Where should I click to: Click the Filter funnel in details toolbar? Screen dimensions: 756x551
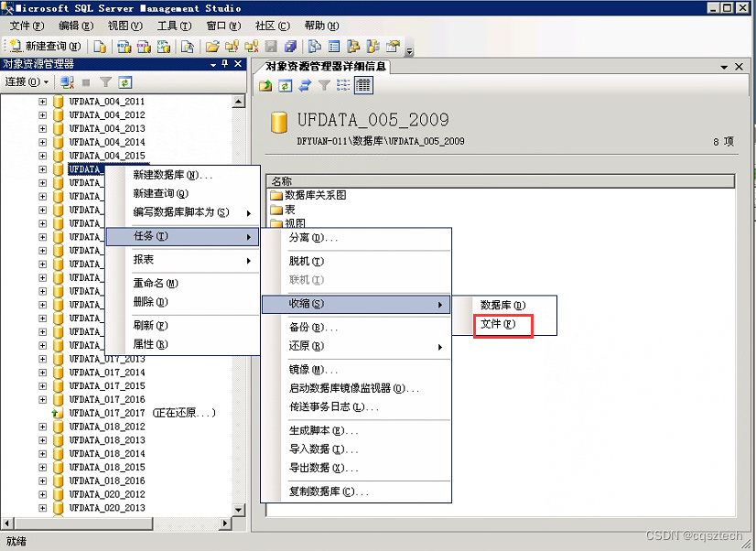click(x=325, y=86)
